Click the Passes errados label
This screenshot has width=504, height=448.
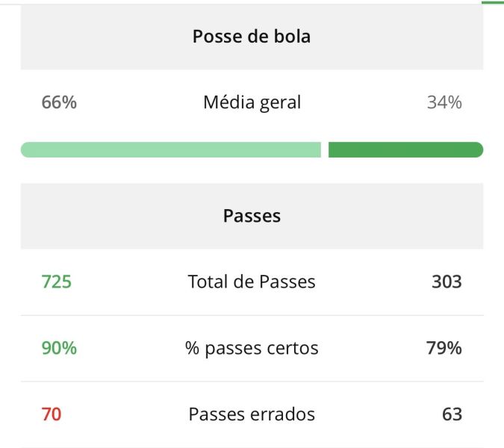click(252, 414)
